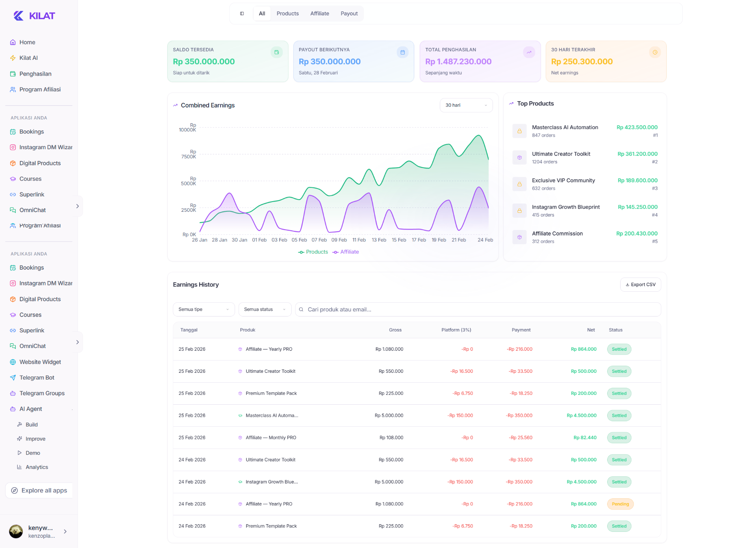Open the Semua tipe filter dropdown
This screenshot has height=548, width=756.
pyautogui.click(x=204, y=309)
